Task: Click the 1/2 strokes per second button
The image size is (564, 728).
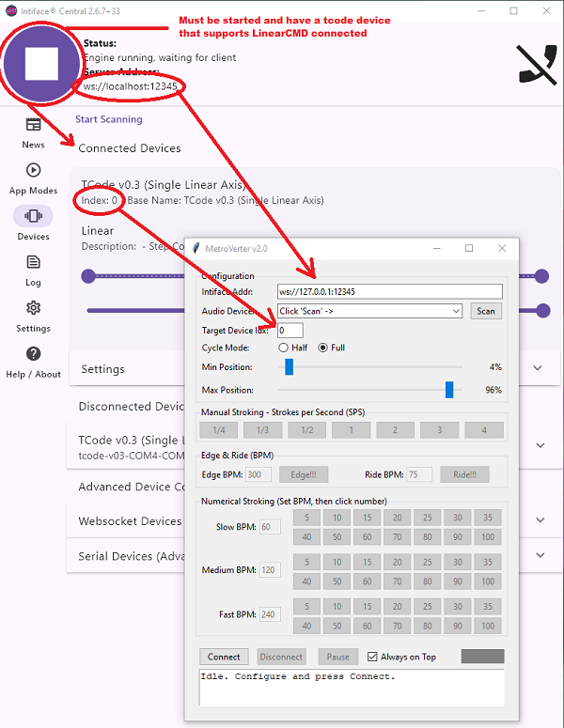Action: [x=307, y=430]
